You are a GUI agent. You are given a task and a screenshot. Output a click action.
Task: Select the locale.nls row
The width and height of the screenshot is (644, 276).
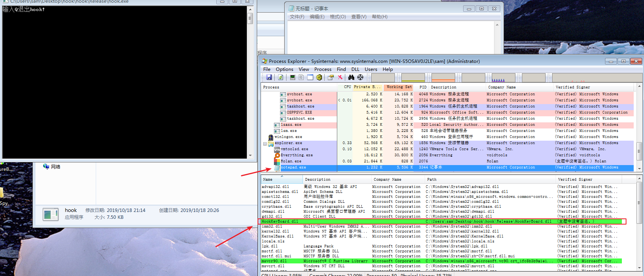(441, 241)
